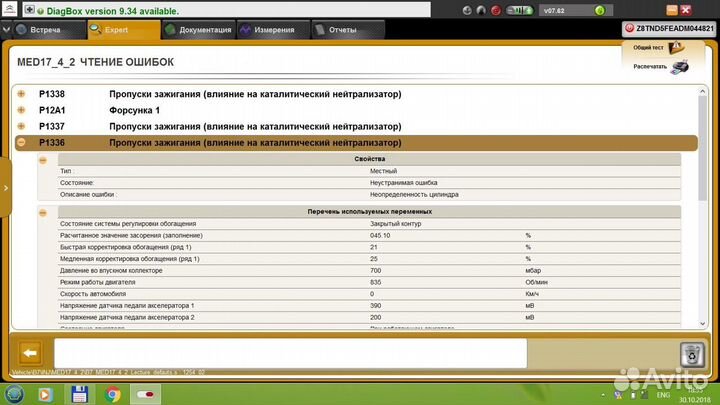Switch to the Документация tab

click(x=199, y=30)
